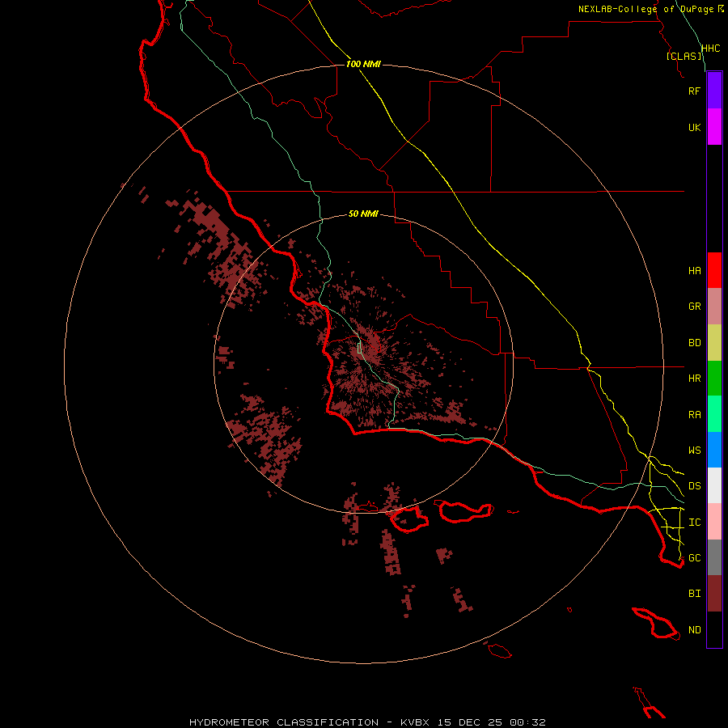Click the RF purple color swatch
The width and height of the screenshot is (728, 728).
[714, 90]
